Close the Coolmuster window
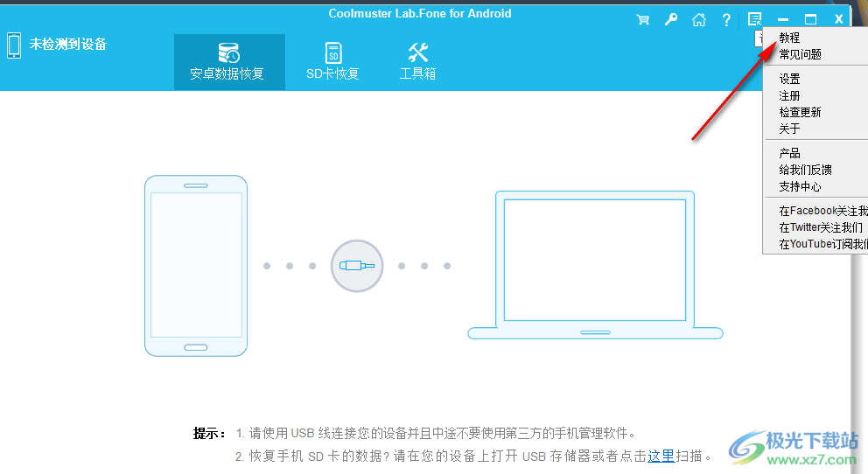The width and height of the screenshot is (868, 474). tap(838, 19)
